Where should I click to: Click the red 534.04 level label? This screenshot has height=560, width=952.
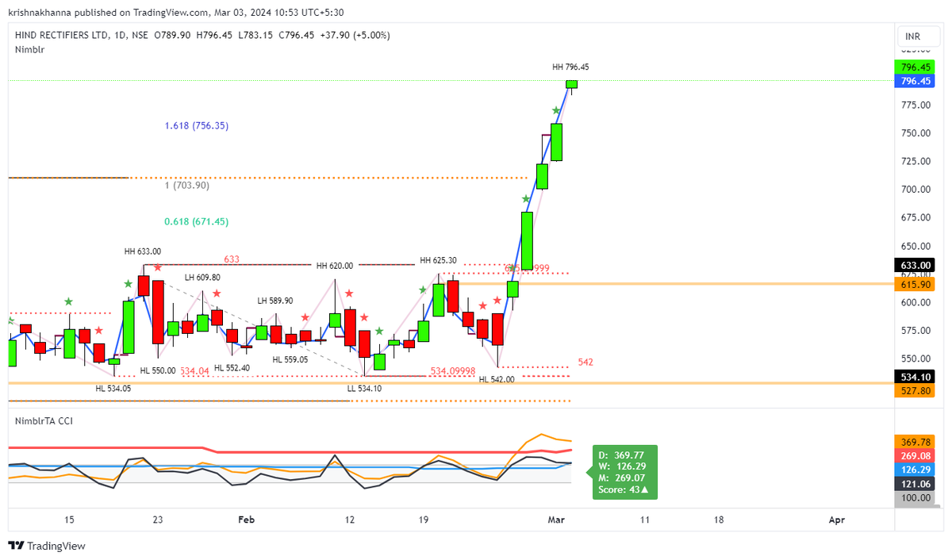(194, 370)
